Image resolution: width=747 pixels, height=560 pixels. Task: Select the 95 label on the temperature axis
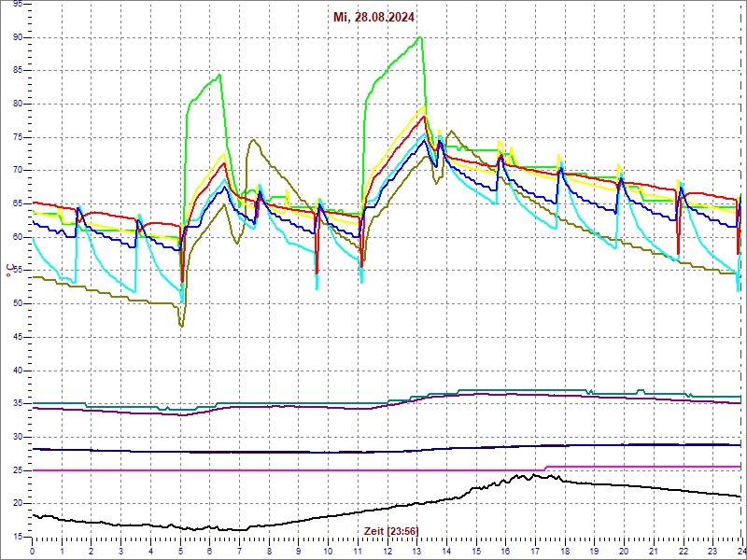[16, 4]
